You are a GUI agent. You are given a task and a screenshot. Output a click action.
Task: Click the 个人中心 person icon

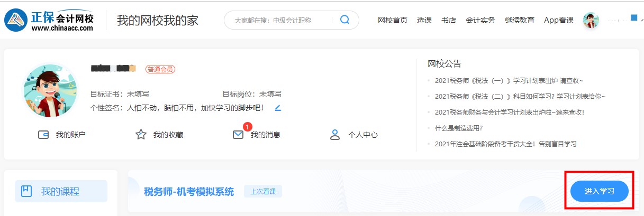[334, 135]
